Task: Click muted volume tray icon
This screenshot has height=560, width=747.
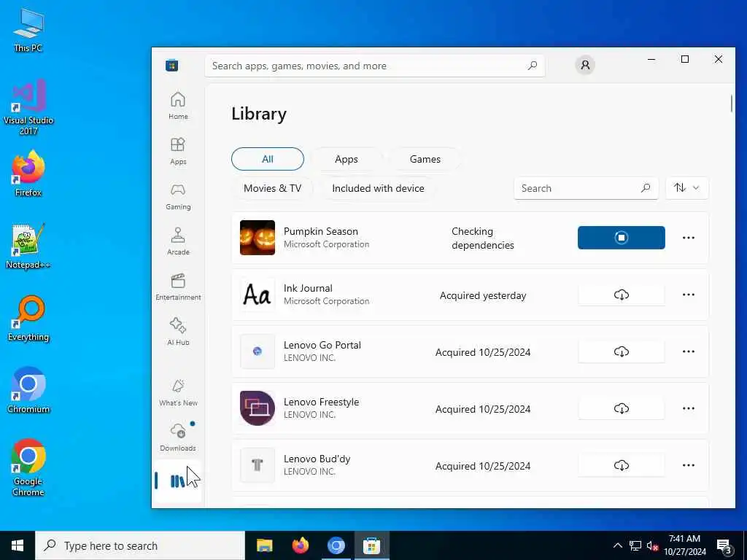Action: 652,545
